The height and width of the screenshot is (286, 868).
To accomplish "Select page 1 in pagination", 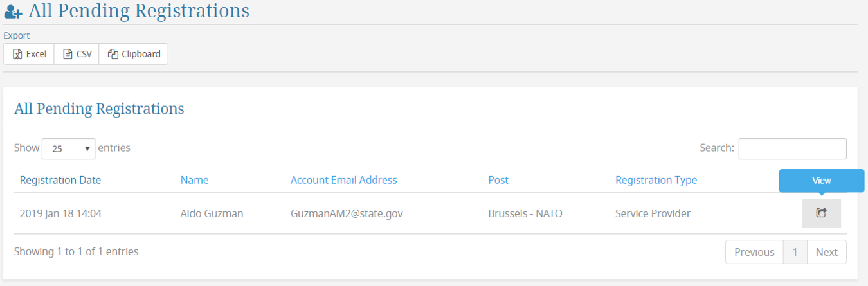I will point(795,252).
